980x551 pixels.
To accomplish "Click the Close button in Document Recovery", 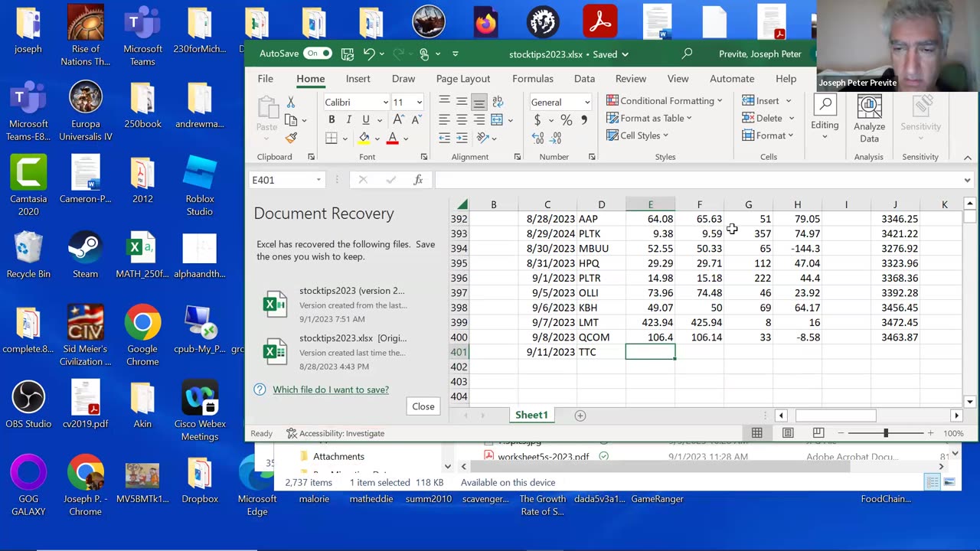I will tap(423, 406).
